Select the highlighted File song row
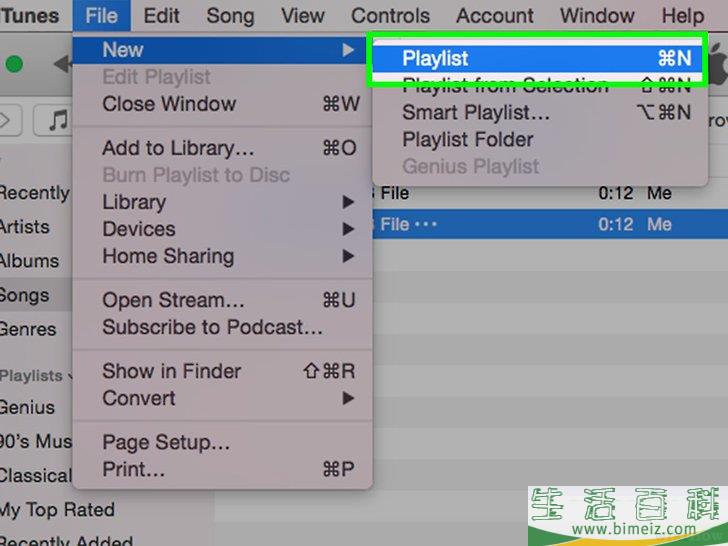Image resolution: width=728 pixels, height=546 pixels. [x=550, y=224]
